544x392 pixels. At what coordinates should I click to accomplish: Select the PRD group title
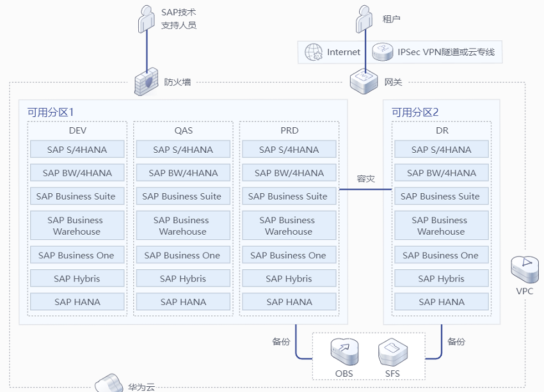289,130
